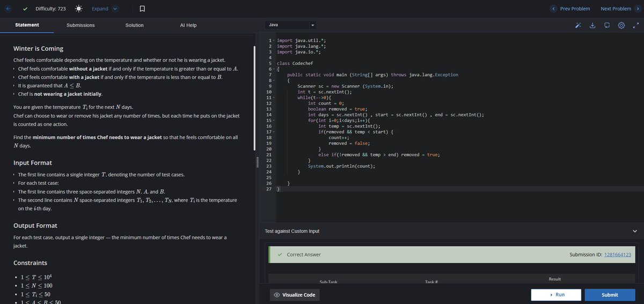The height and width of the screenshot is (304, 644).
Task: Click the Input Format heading
Action: 33,162
